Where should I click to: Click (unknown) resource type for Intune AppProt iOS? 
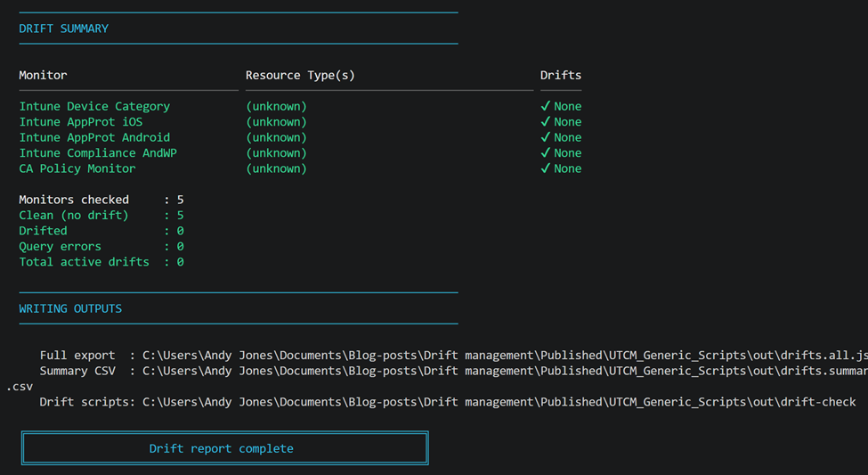pyautogui.click(x=276, y=122)
